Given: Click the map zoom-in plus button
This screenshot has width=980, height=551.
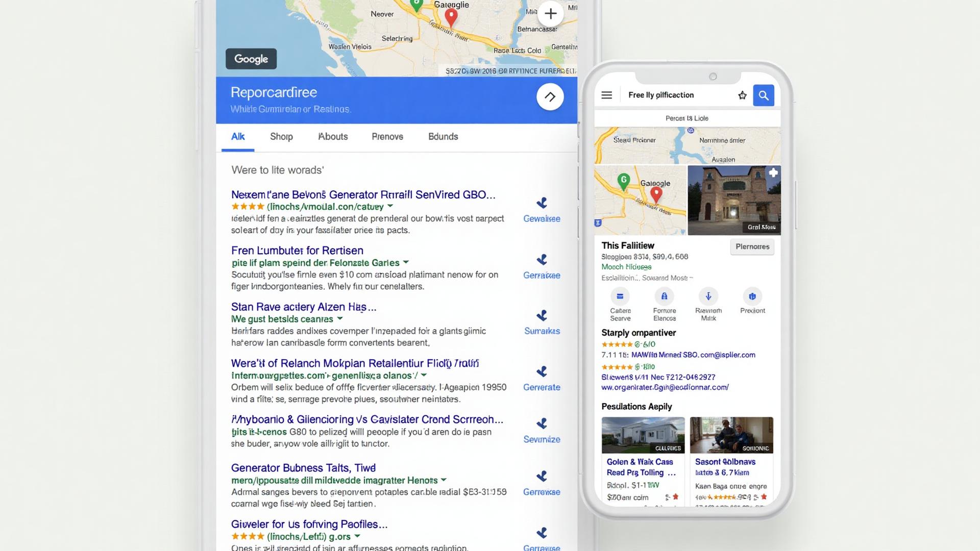Looking at the screenshot, I should coord(551,14).
